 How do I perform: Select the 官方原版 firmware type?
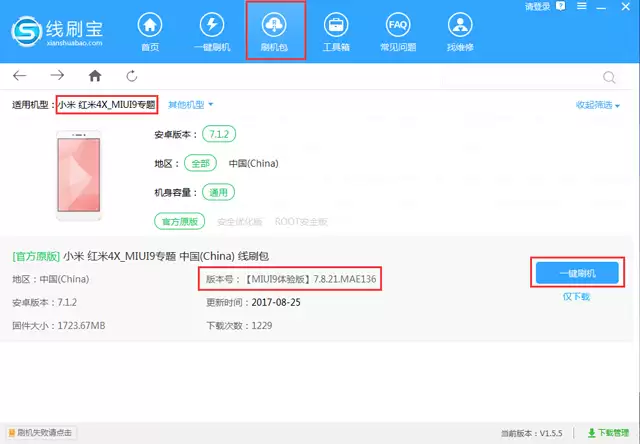pyautogui.click(x=180, y=221)
